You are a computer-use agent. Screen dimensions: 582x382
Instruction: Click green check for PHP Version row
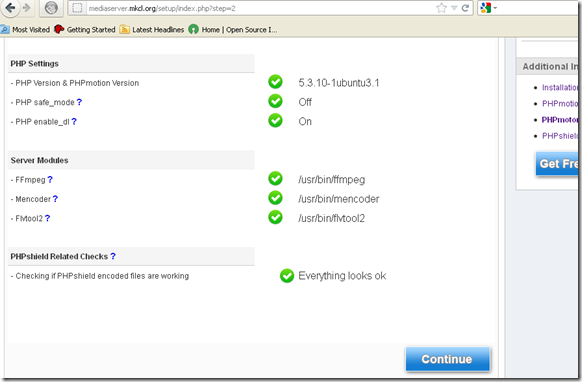pyautogui.click(x=275, y=82)
